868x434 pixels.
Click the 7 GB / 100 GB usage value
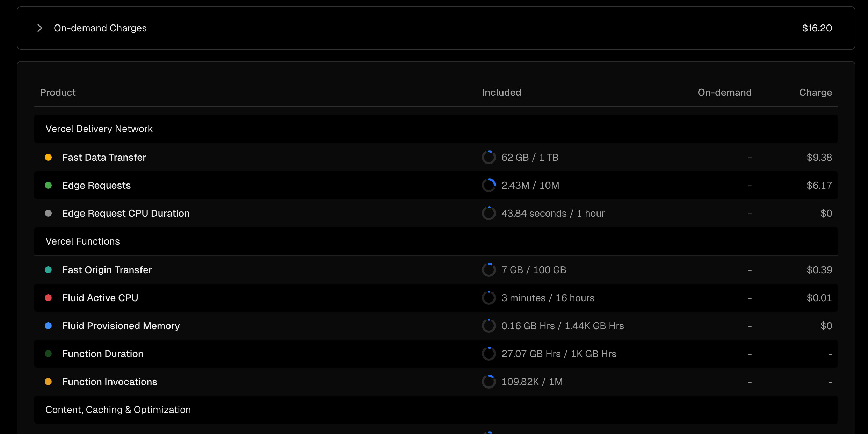click(534, 270)
